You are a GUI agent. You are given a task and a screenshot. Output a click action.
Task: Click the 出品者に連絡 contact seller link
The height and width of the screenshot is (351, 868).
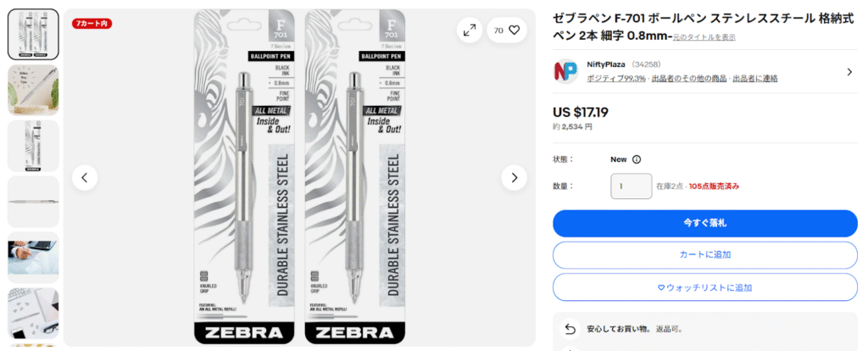pos(756,79)
